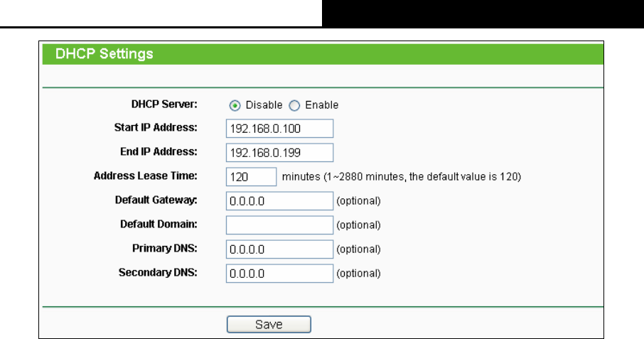644x339 pixels.
Task: Click the DHCP Settings header title
Action: (104, 54)
